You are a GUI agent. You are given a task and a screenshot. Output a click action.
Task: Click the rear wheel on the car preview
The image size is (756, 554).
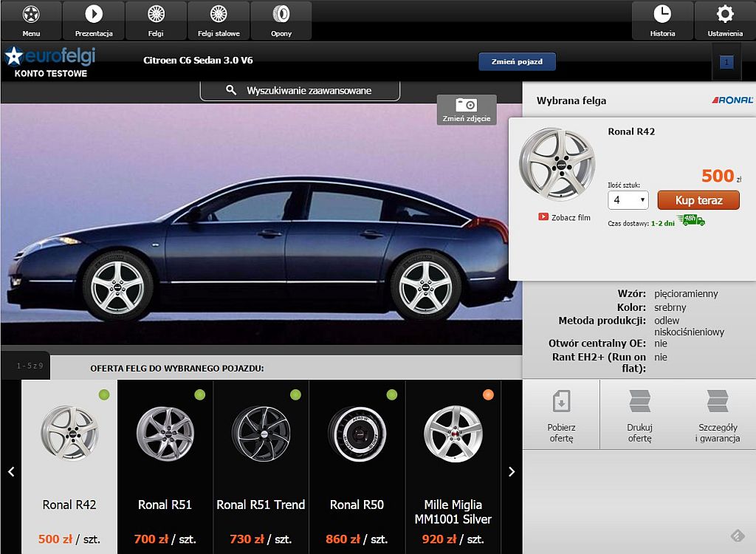(x=426, y=286)
